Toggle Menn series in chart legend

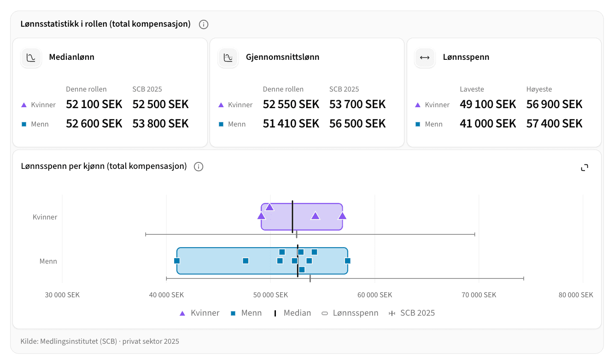point(246,313)
